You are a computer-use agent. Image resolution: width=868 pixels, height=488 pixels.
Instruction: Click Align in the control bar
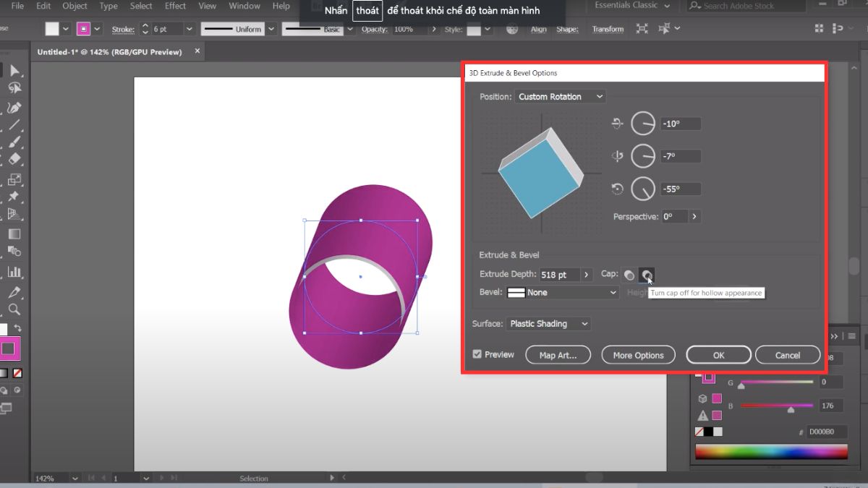pyautogui.click(x=539, y=30)
